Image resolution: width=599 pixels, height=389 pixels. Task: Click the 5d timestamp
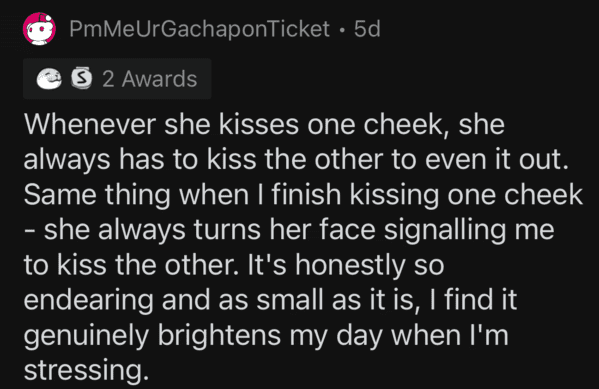pyautogui.click(x=367, y=29)
